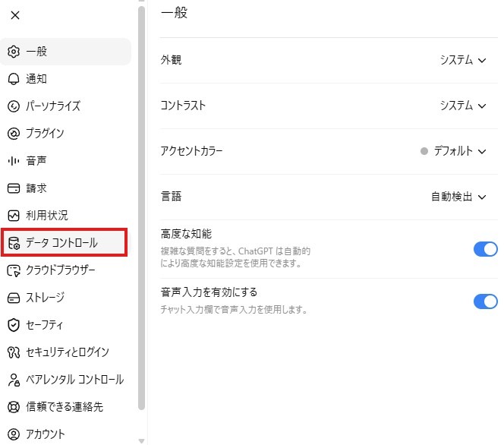Image resolution: width=504 pixels, height=445 pixels.
Task: Open セキュリティとログイン settings
Action: point(65,352)
